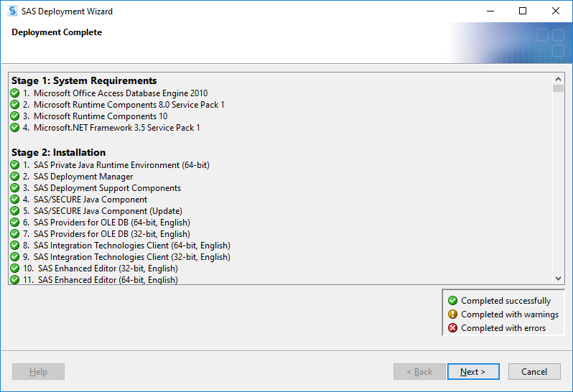Maximize the SAS Deployment Wizard window
Viewport: 573px width, 392px height.
click(x=523, y=11)
